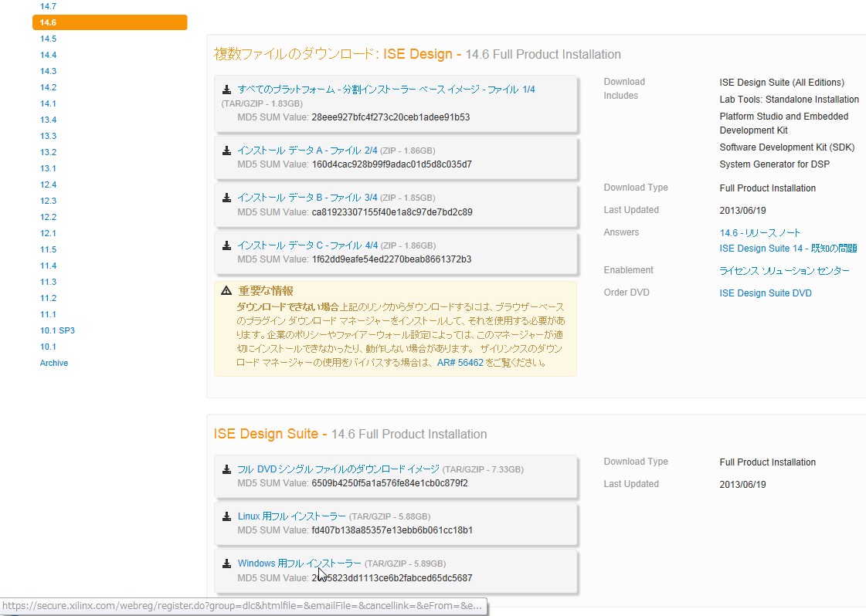Click the warning triangle icon in info box

pos(226,290)
